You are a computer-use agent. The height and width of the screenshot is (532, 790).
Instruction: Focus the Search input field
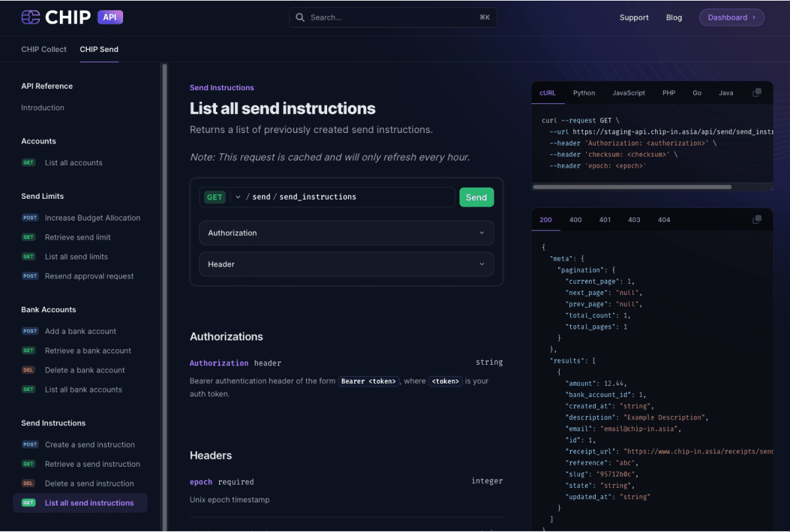392,18
